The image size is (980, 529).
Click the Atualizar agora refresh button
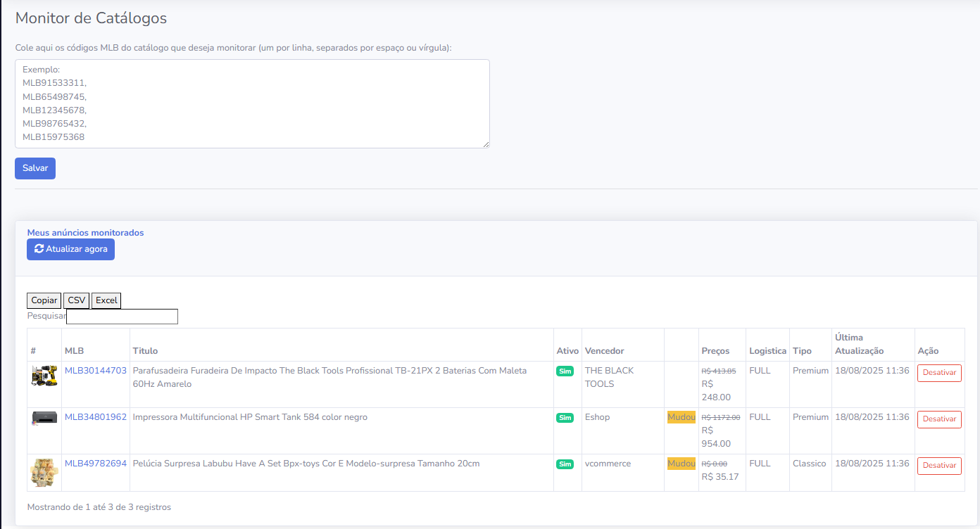tap(70, 249)
